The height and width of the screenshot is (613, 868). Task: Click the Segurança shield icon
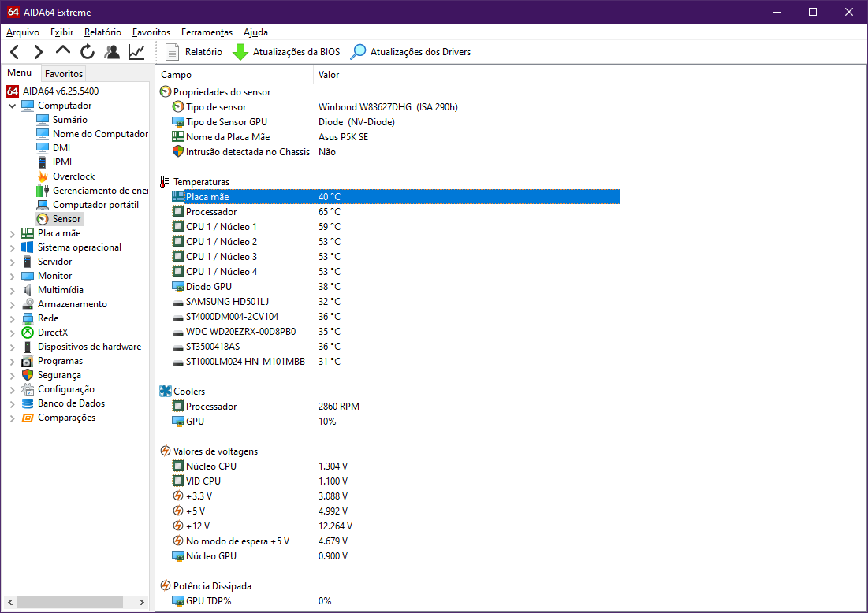27,375
